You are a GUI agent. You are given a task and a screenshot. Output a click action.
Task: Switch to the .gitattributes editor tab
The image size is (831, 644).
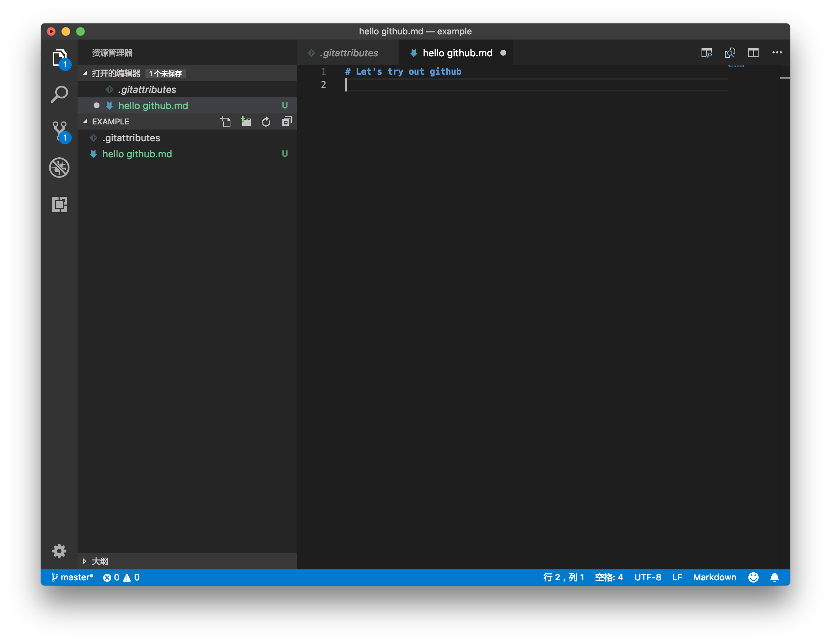pos(349,53)
